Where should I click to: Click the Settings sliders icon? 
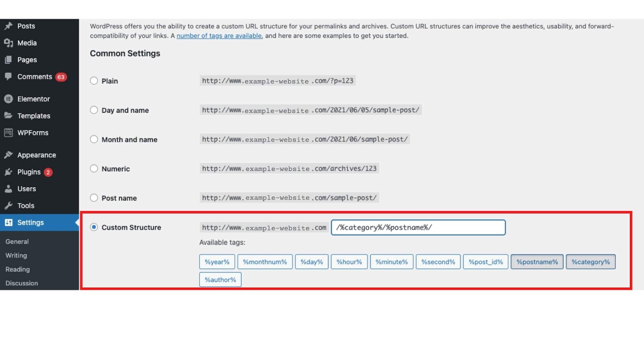click(x=8, y=222)
